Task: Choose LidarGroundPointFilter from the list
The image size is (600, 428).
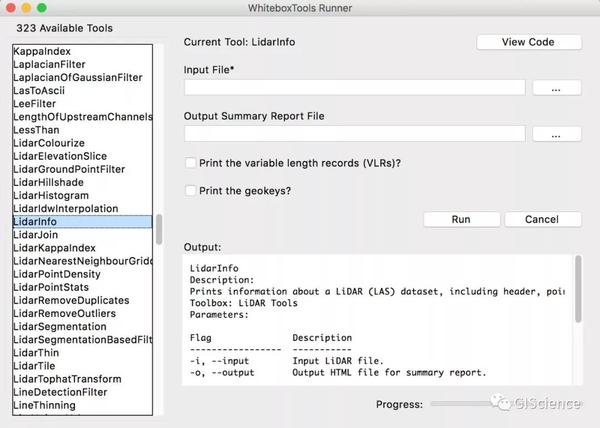Action: [x=69, y=170]
